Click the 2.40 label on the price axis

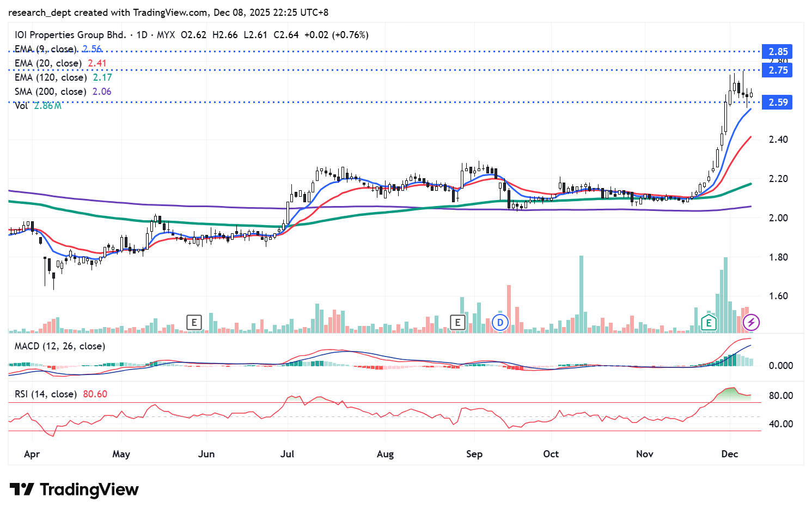778,140
